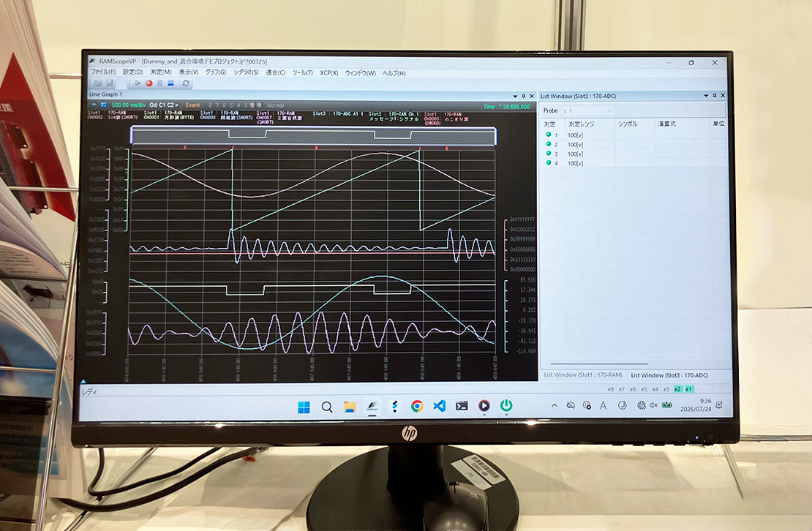This screenshot has height=531, width=812.
Task: Click the pause icon in the toolbar
Action: pos(160,83)
